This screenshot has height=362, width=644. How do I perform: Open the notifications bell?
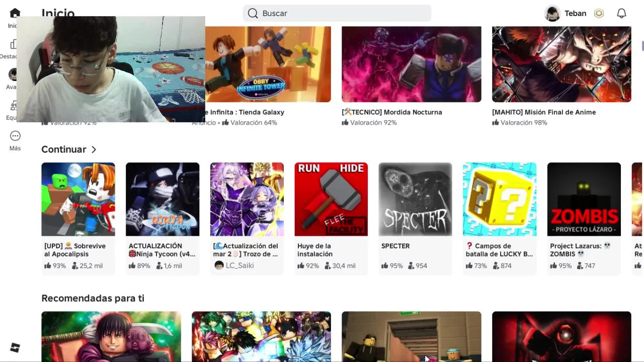[x=621, y=14]
